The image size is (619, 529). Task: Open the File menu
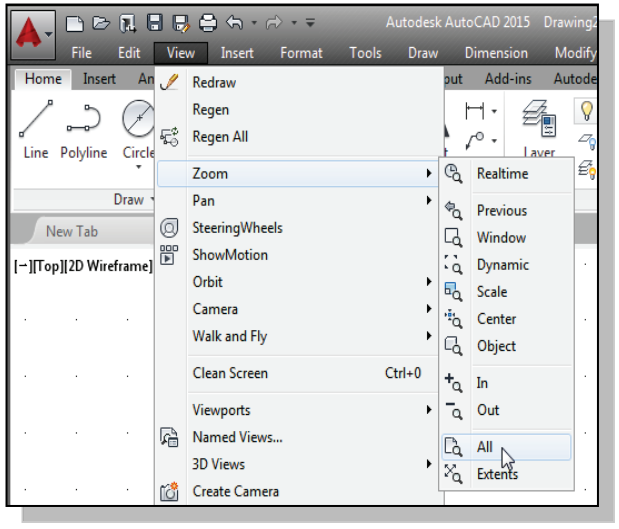pyautogui.click(x=82, y=53)
